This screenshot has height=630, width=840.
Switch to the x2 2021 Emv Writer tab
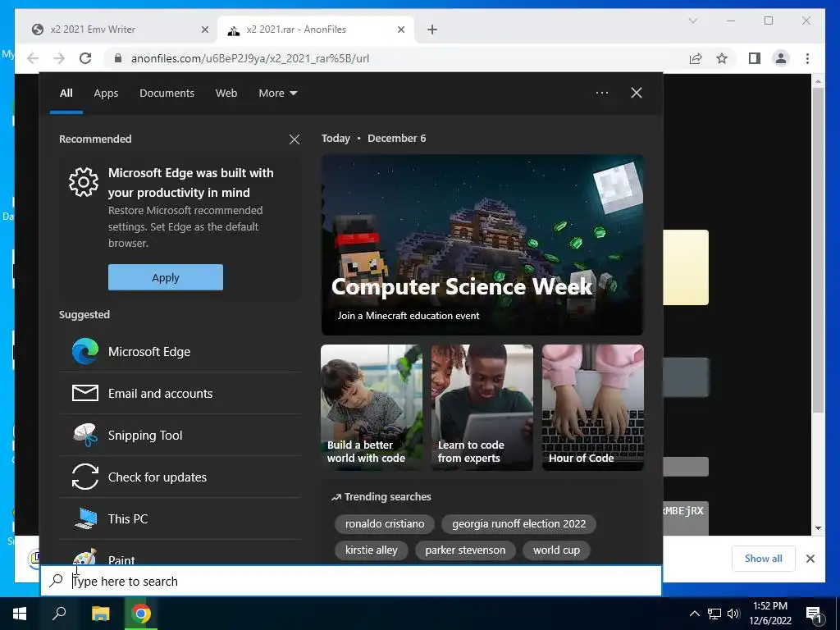point(119,30)
